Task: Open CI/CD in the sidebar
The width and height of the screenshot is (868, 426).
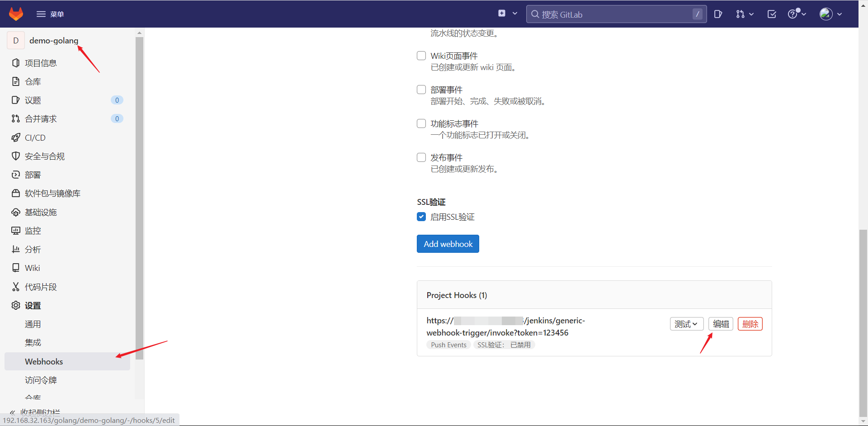Action: point(35,137)
